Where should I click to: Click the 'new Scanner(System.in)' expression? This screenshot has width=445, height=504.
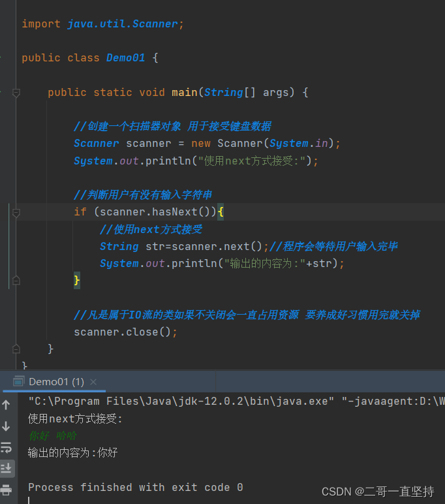(262, 144)
